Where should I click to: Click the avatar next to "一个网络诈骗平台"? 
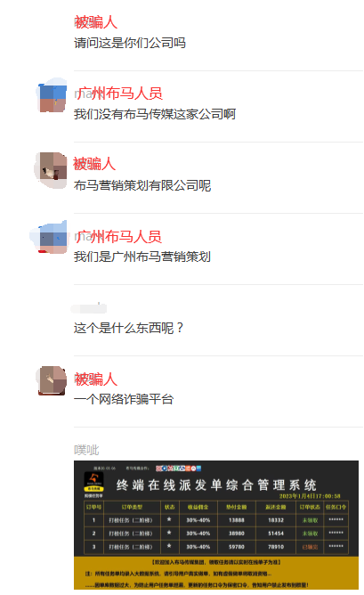(x=52, y=380)
